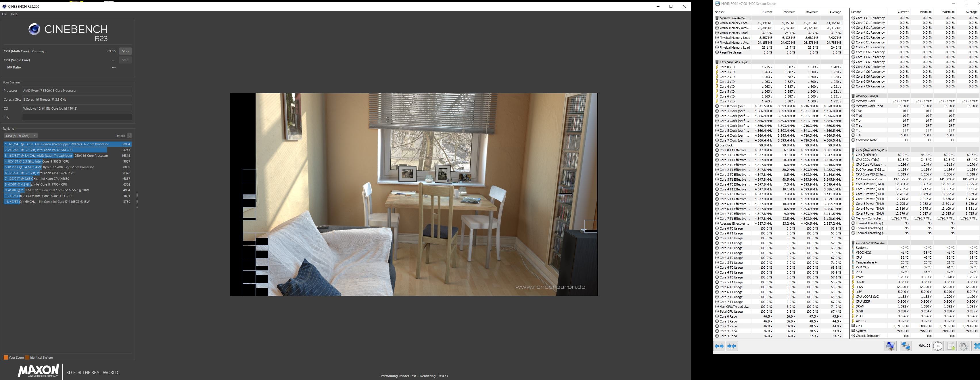Select the Intel Xeon W-3265M ranking entry
980x380 pixels.
click(x=68, y=150)
